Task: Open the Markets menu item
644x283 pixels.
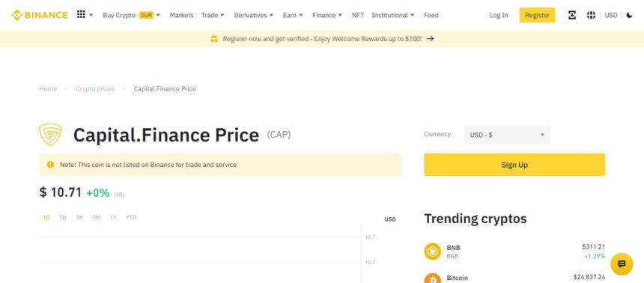Action: click(181, 15)
